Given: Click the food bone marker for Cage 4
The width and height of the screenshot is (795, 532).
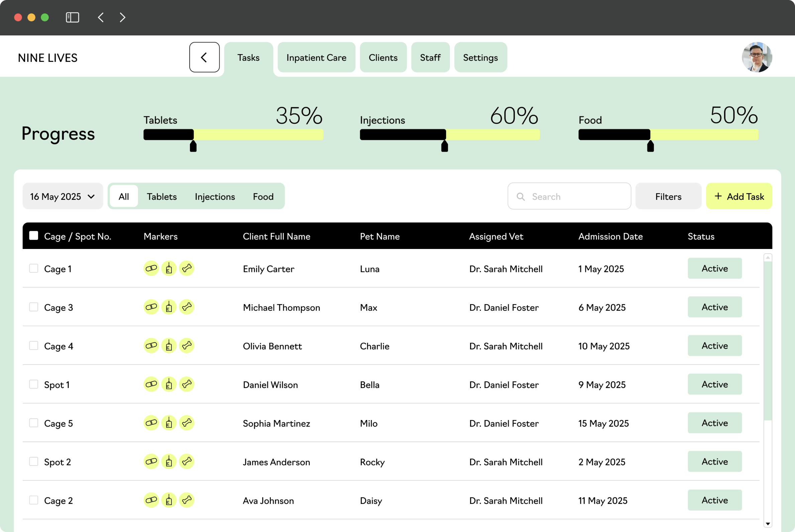Looking at the screenshot, I should point(186,346).
